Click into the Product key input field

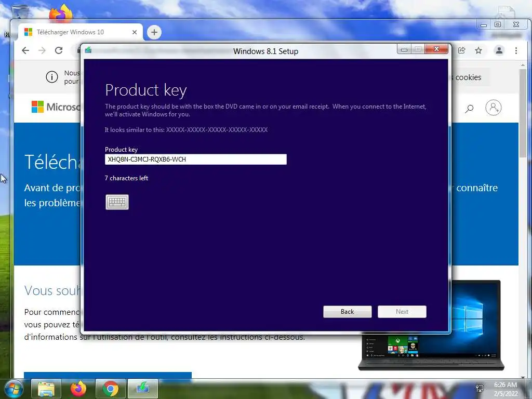click(x=196, y=159)
